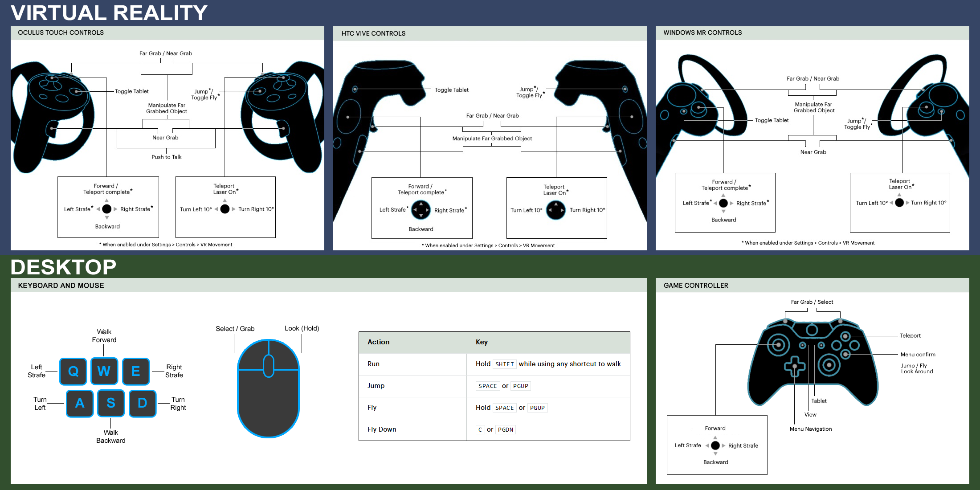The height and width of the screenshot is (490, 980).
Task: Click the Action column header
Action: tap(379, 342)
